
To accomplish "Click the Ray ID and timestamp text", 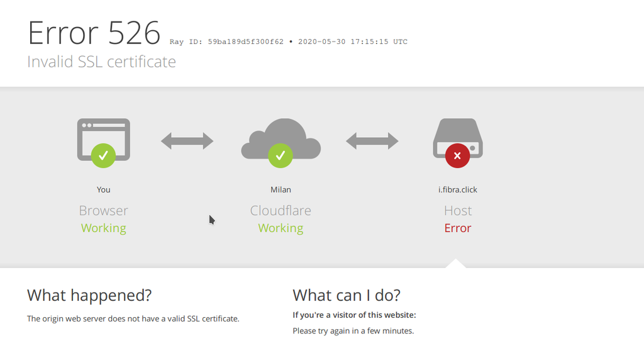I will (x=288, y=42).
